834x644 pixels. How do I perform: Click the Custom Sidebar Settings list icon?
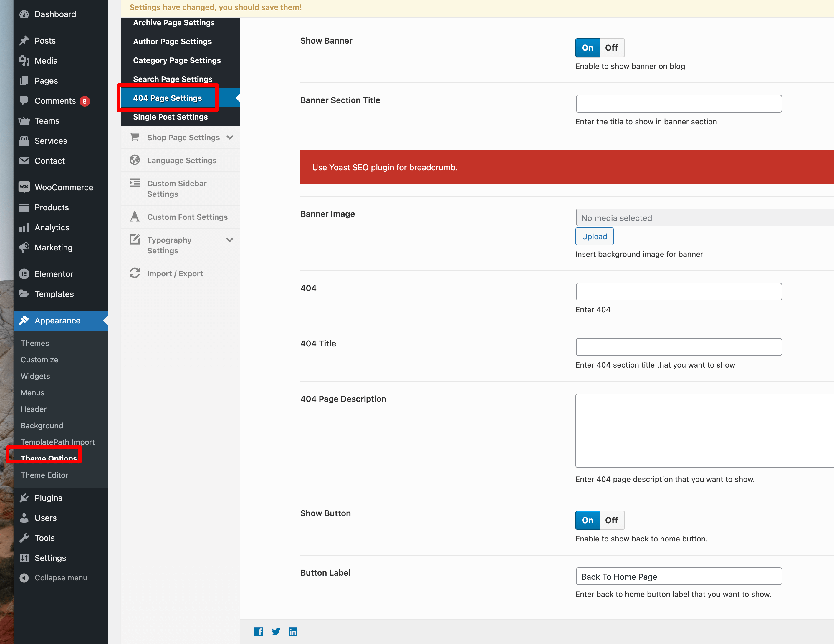point(134,183)
